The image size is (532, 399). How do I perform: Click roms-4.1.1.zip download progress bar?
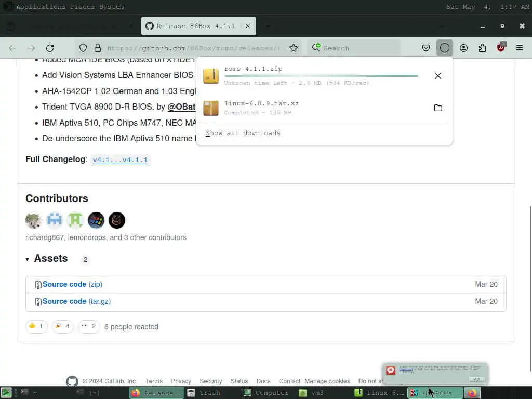[x=321, y=76]
